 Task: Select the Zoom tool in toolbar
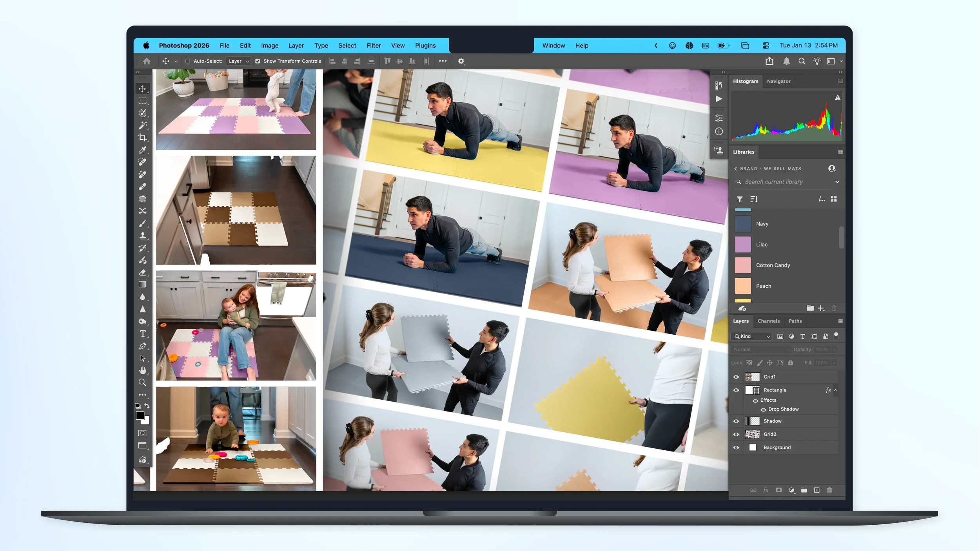(143, 382)
